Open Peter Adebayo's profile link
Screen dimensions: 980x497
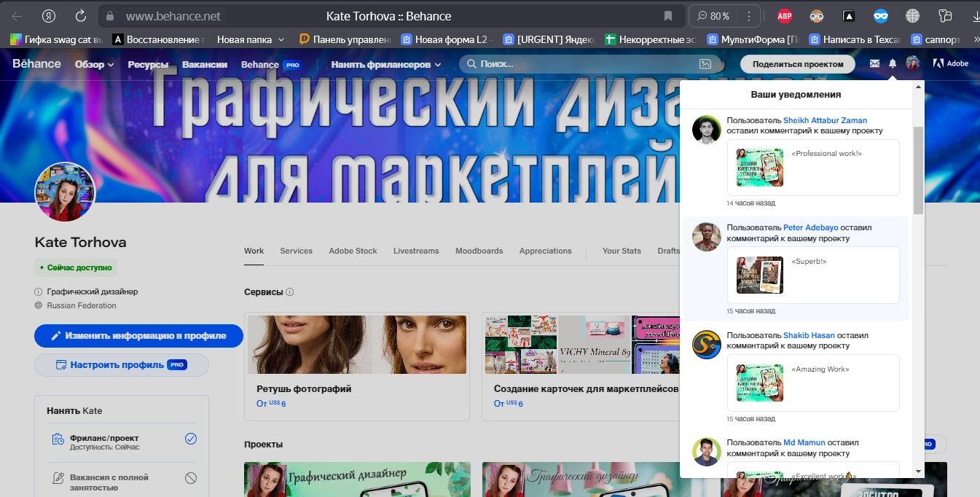tap(810, 227)
